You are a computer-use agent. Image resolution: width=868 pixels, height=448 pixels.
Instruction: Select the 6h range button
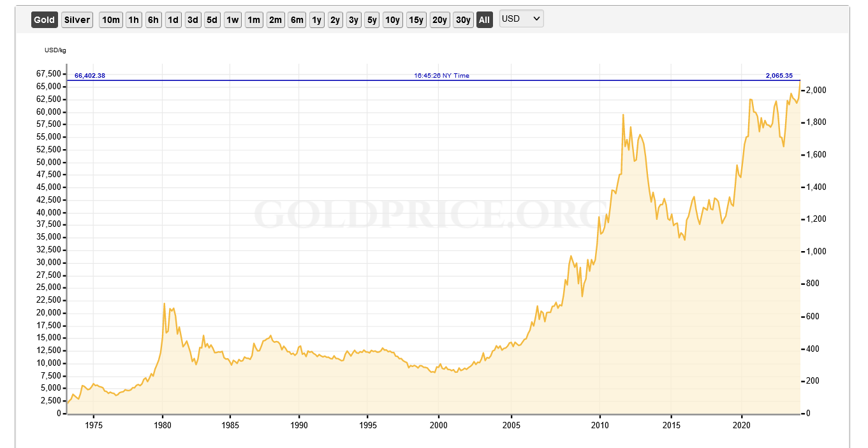click(x=153, y=20)
